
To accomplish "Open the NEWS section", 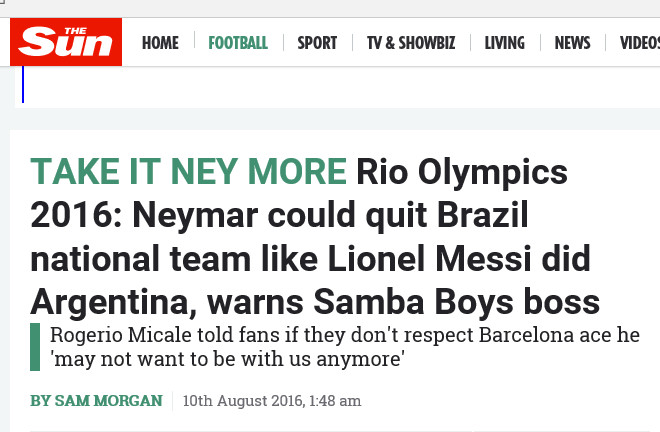I will coord(572,43).
